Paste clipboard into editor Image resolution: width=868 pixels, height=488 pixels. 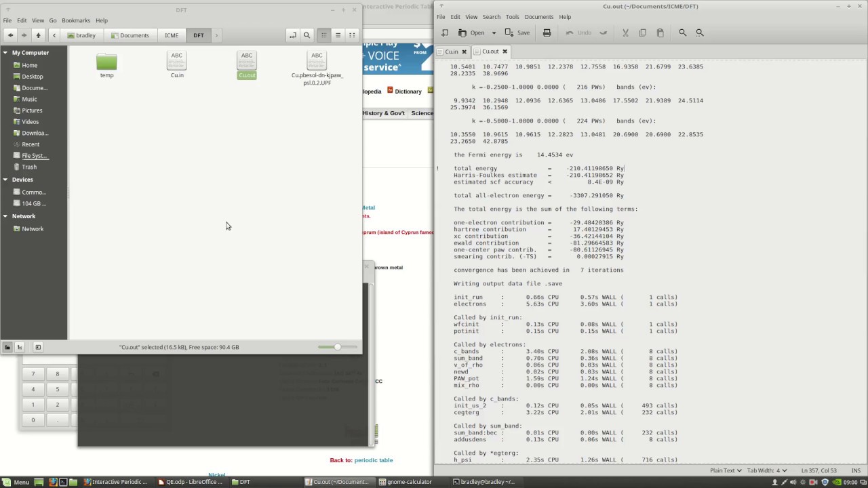click(x=660, y=33)
